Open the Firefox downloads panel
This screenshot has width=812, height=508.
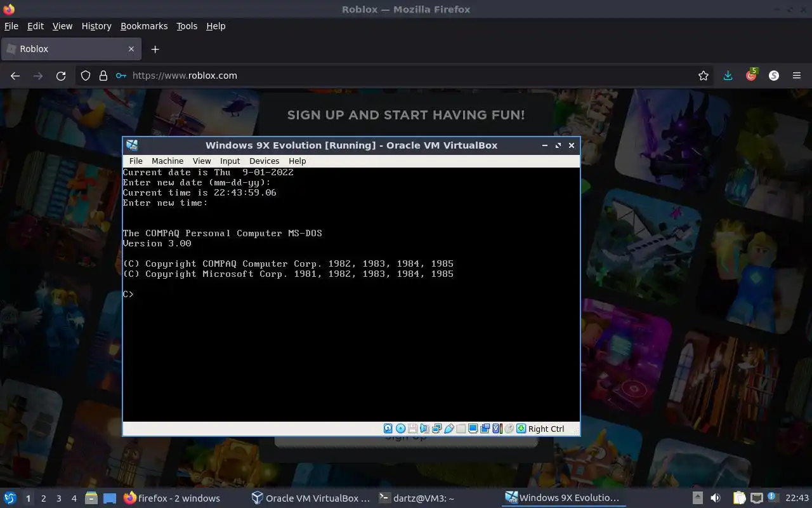(728, 76)
